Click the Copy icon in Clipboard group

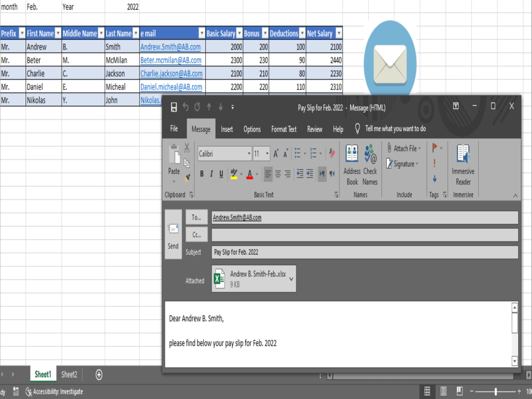click(187, 163)
